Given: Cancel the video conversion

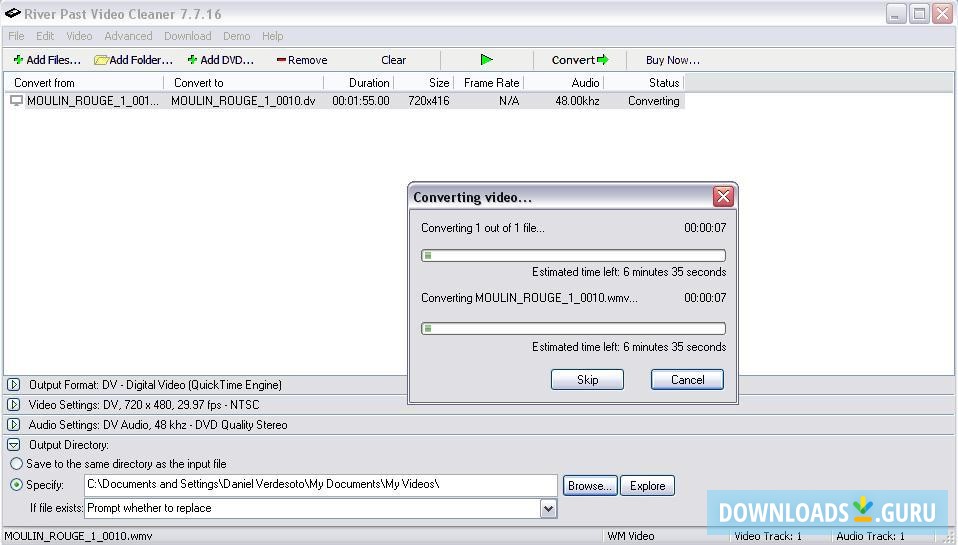Looking at the screenshot, I should click(687, 379).
